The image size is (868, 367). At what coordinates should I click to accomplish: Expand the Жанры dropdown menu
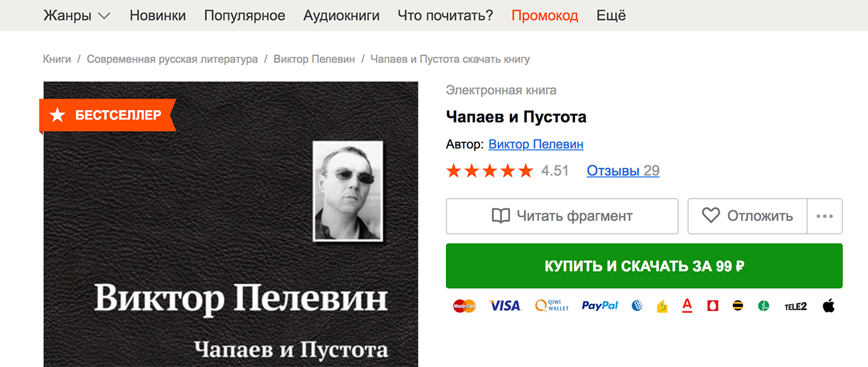click(x=77, y=15)
